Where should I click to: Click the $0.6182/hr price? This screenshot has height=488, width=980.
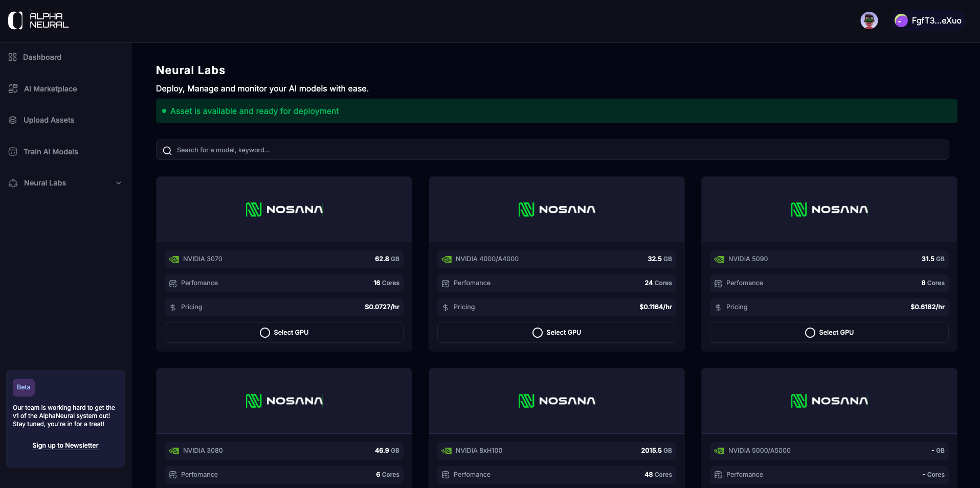pyautogui.click(x=927, y=307)
